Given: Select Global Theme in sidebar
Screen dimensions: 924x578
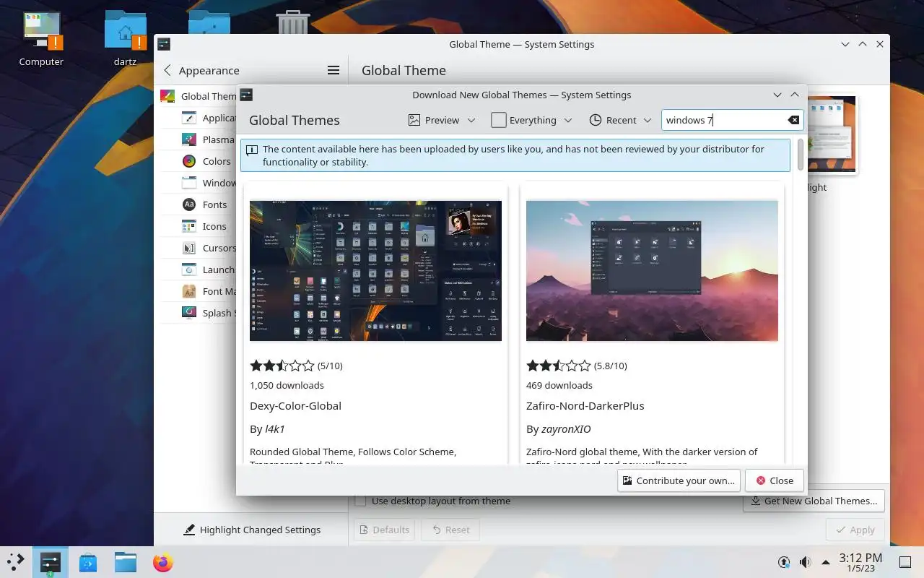Looking at the screenshot, I should [198, 96].
